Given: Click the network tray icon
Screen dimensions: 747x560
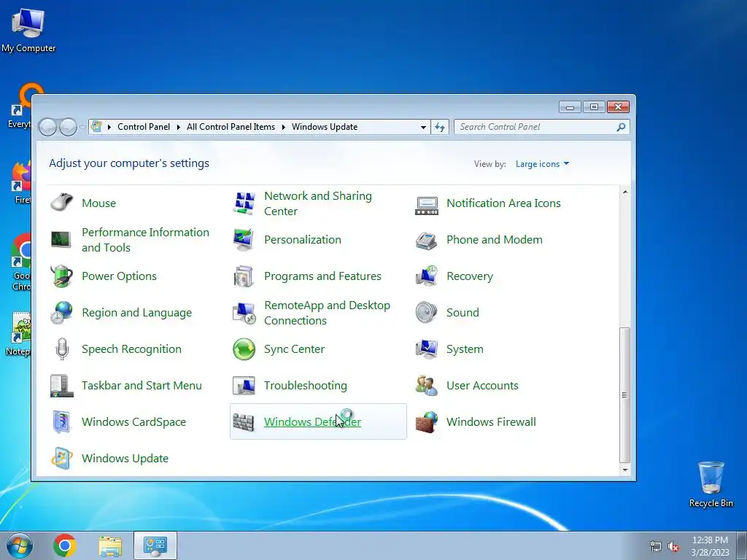Looking at the screenshot, I should pyautogui.click(x=656, y=547).
